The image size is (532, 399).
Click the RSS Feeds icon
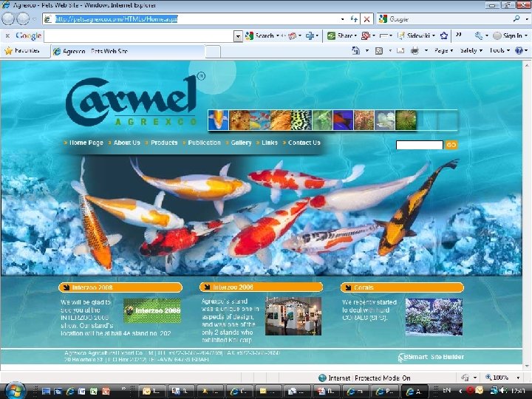379,51
